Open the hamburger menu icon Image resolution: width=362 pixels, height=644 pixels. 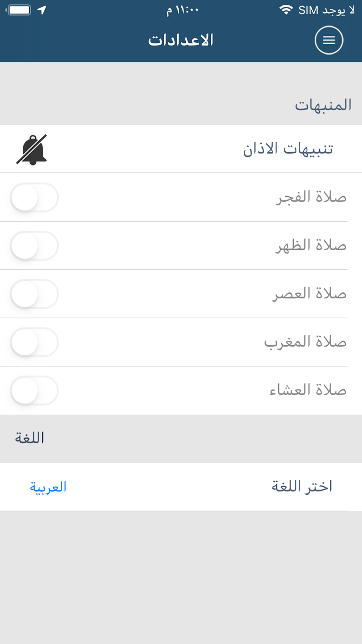(329, 40)
